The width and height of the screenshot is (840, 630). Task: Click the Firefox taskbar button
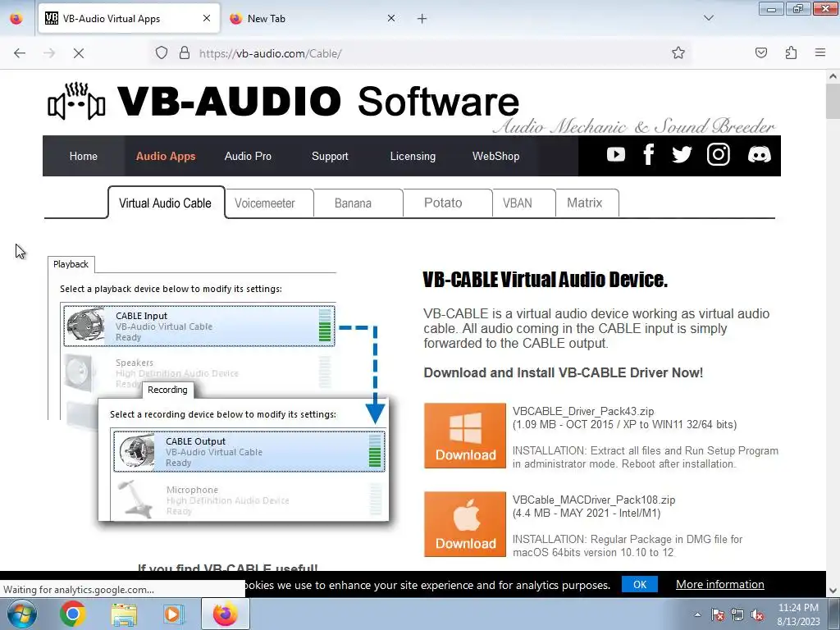(225, 614)
